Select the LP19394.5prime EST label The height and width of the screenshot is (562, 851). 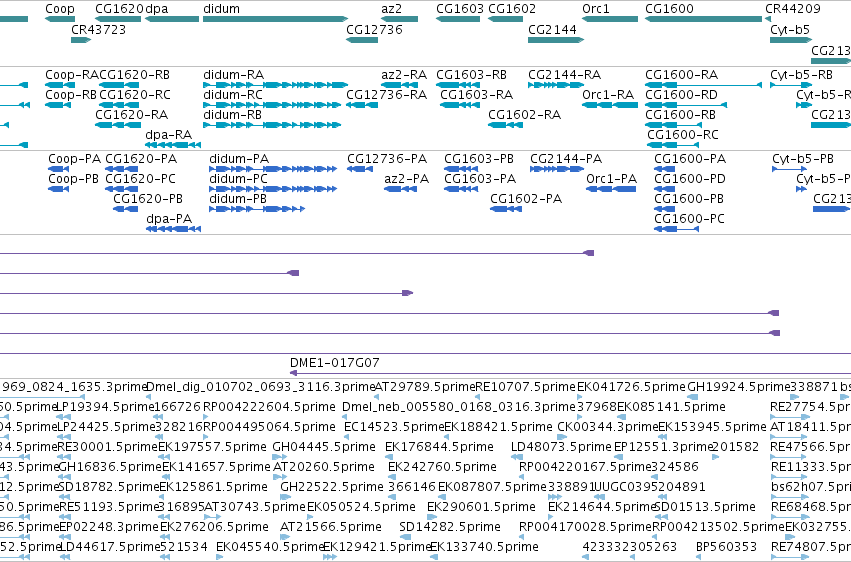point(106,407)
